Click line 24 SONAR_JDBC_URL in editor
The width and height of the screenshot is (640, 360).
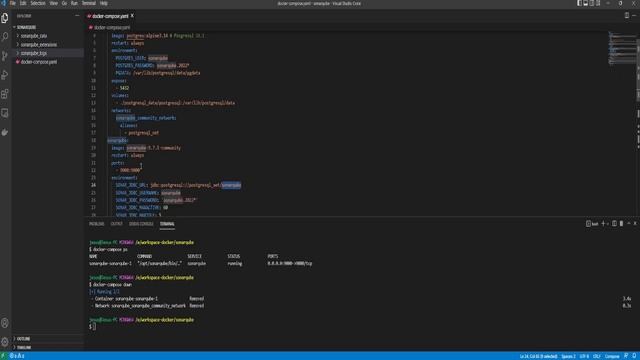(178, 185)
